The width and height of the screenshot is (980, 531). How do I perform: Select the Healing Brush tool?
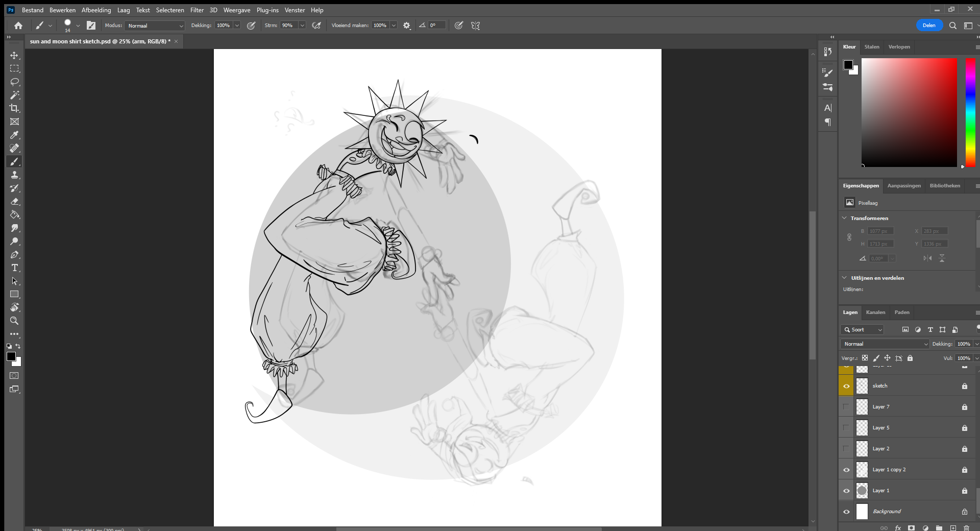(14, 148)
